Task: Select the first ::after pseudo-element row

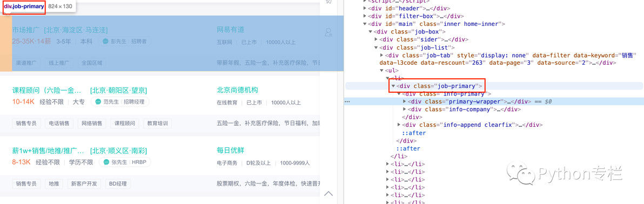Action: pos(414,133)
